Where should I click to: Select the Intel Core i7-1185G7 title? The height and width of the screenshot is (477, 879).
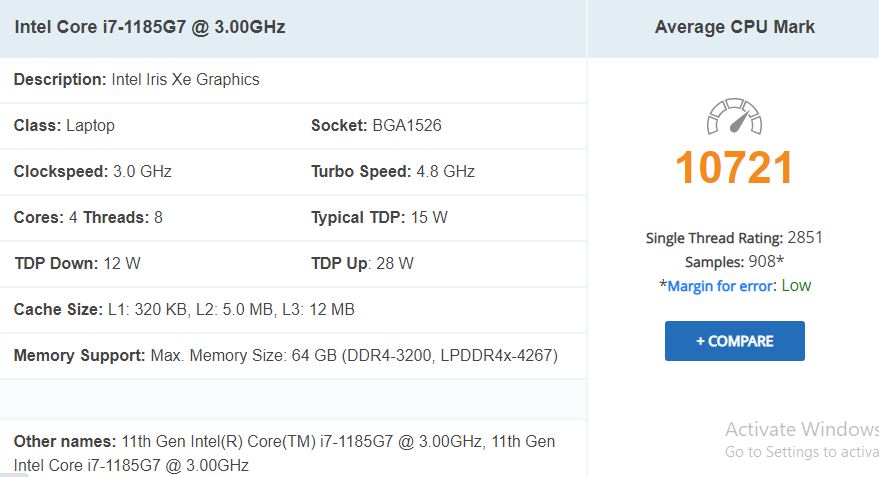click(150, 27)
